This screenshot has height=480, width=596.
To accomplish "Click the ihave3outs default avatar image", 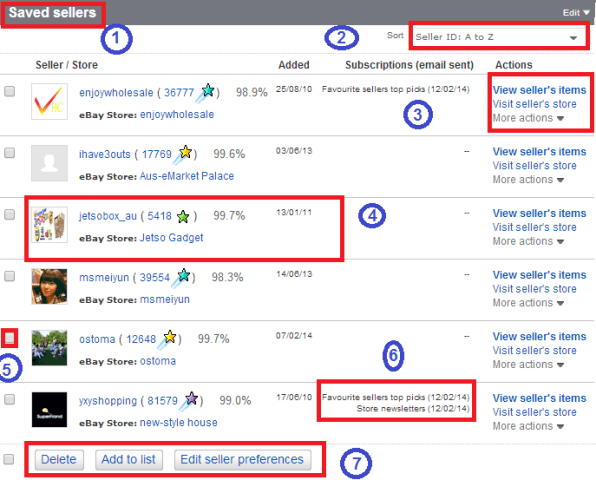I will coord(49,163).
